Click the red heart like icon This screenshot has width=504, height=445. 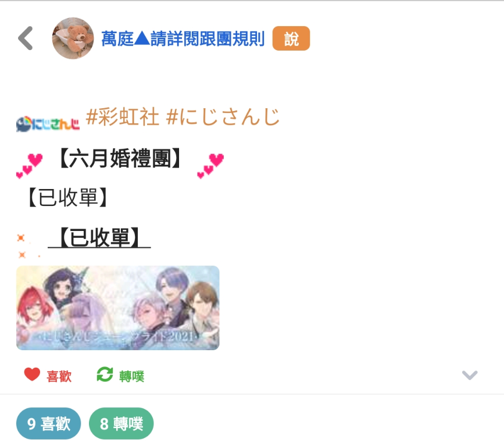[x=32, y=375]
